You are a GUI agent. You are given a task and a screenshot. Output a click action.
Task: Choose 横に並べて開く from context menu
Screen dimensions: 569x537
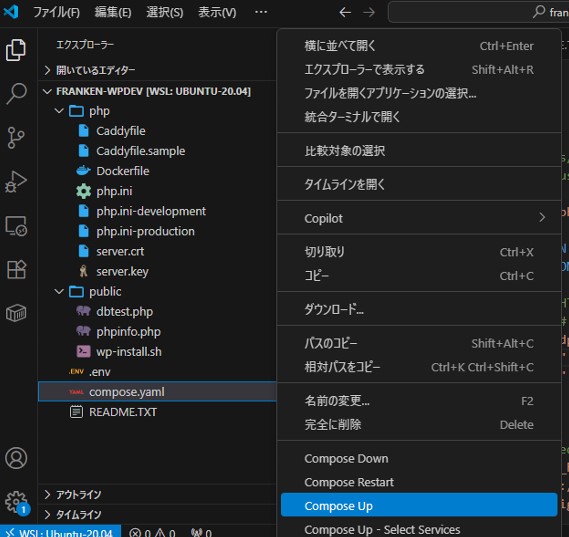pyautogui.click(x=419, y=46)
